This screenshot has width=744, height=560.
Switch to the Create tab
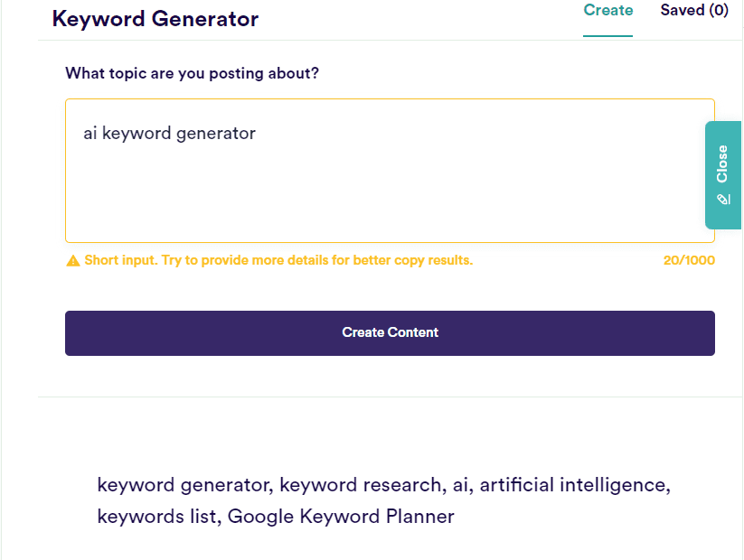(x=607, y=11)
